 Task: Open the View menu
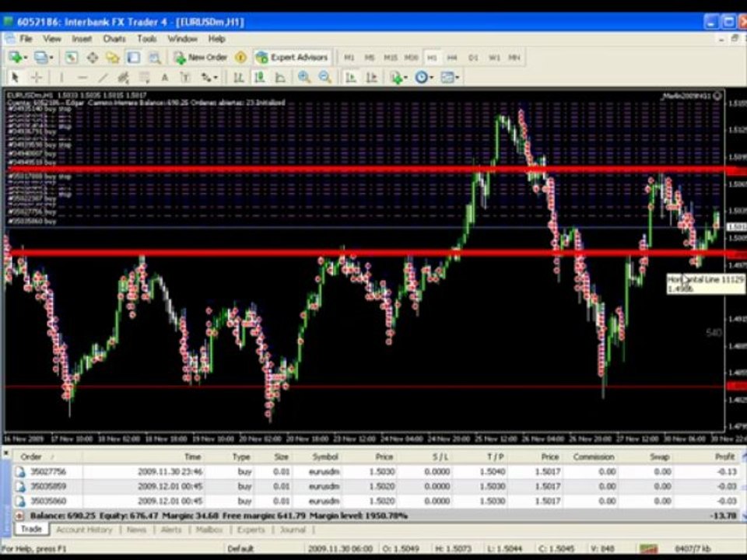52,39
